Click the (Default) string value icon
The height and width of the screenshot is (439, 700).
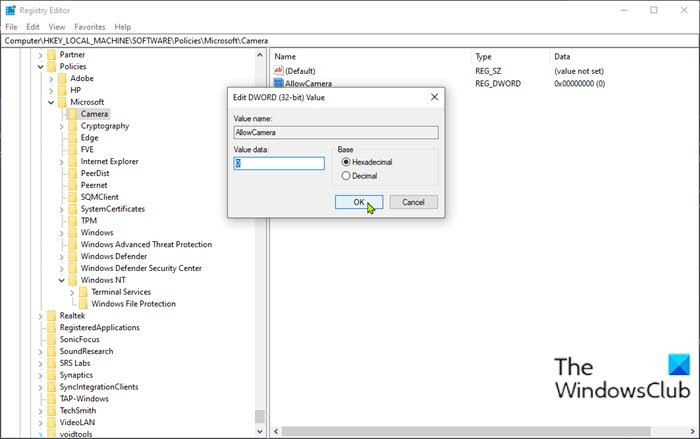[279, 71]
